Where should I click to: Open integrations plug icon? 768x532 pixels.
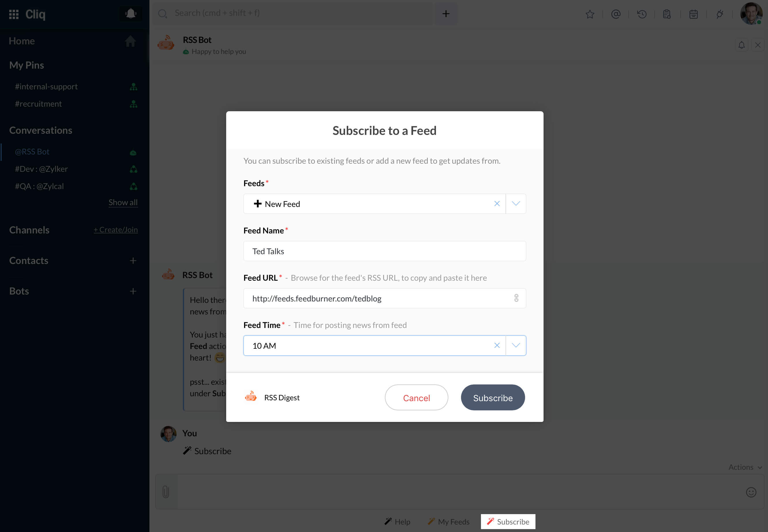[719, 14]
